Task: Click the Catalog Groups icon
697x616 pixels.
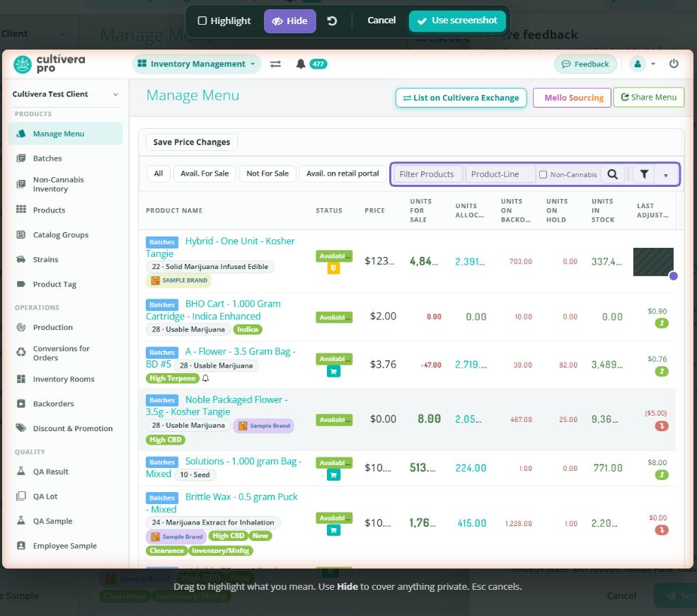Action: [21, 234]
